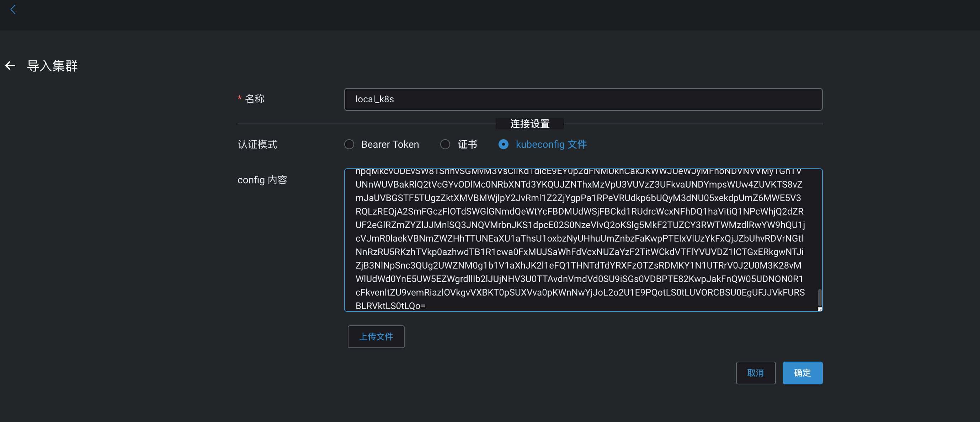Image resolution: width=980 pixels, height=422 pixels.
Task: Click the blue chevron back icon at top
Action: point(13,10)
